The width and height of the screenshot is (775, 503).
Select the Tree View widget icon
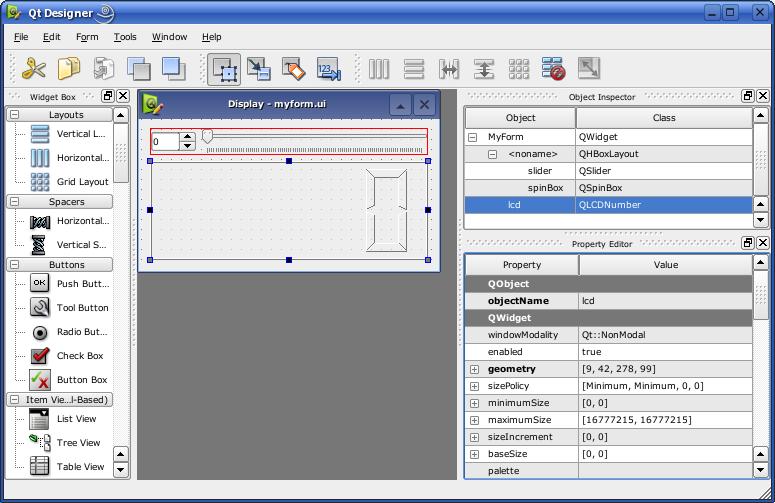point(40,442)
